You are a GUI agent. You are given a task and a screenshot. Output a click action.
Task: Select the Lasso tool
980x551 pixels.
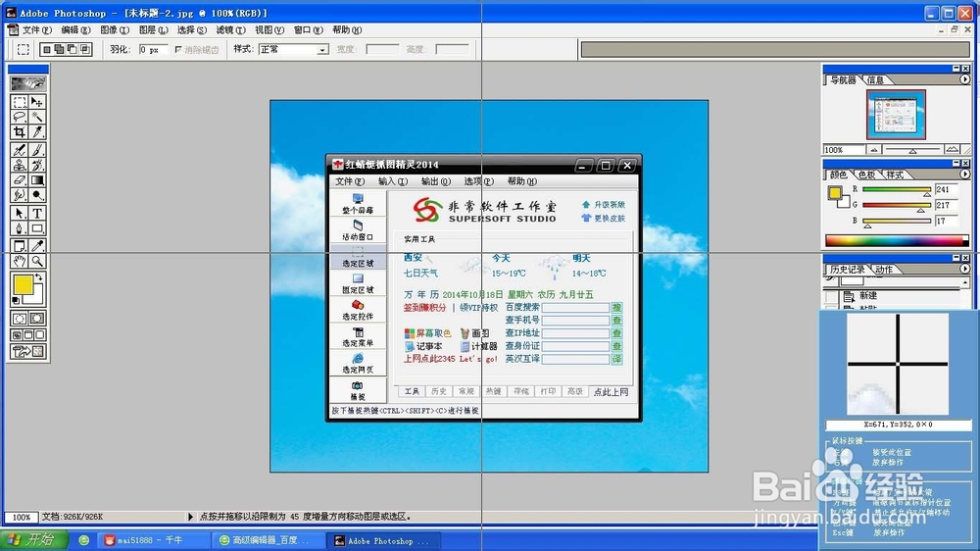20,117
